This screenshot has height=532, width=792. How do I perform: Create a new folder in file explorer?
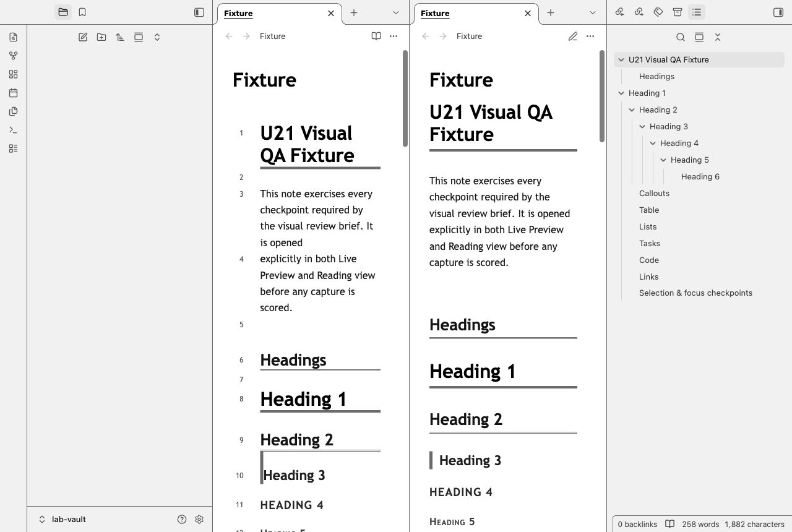101,37
